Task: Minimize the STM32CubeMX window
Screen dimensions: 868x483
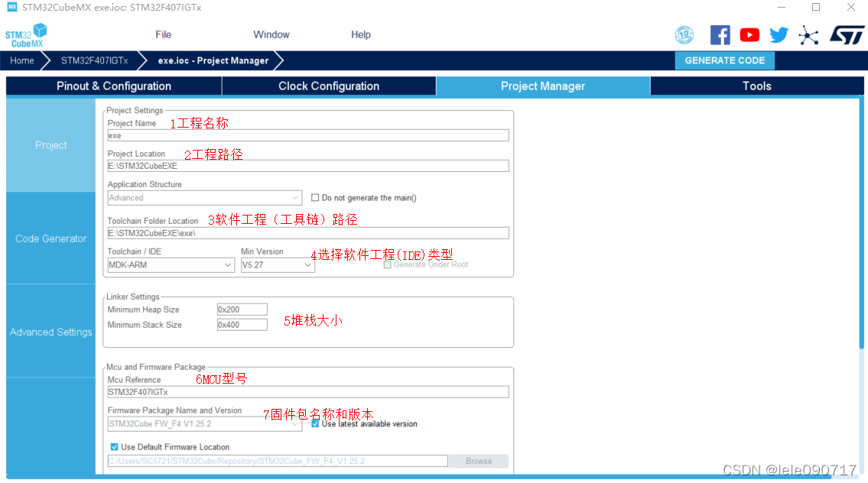Action: click(781, 7)
